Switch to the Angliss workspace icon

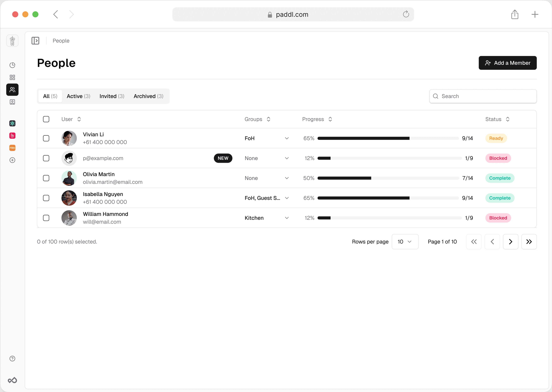click(12, 148)
